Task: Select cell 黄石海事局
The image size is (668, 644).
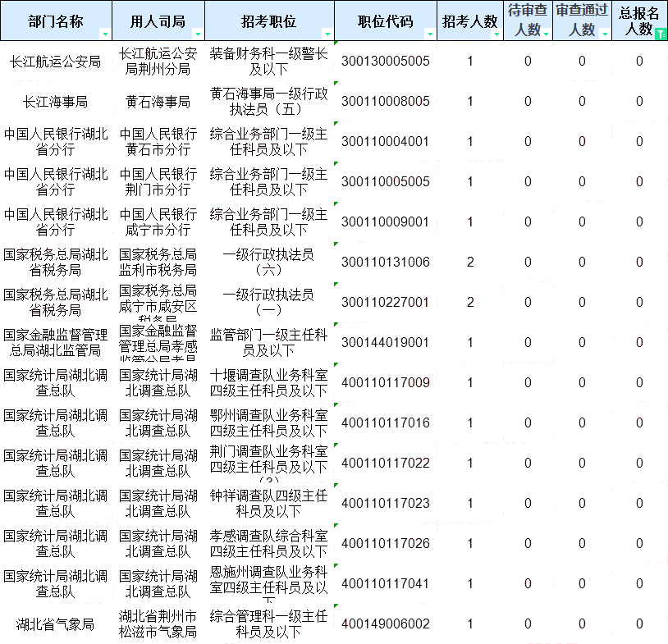Action: tap(158, 102)
